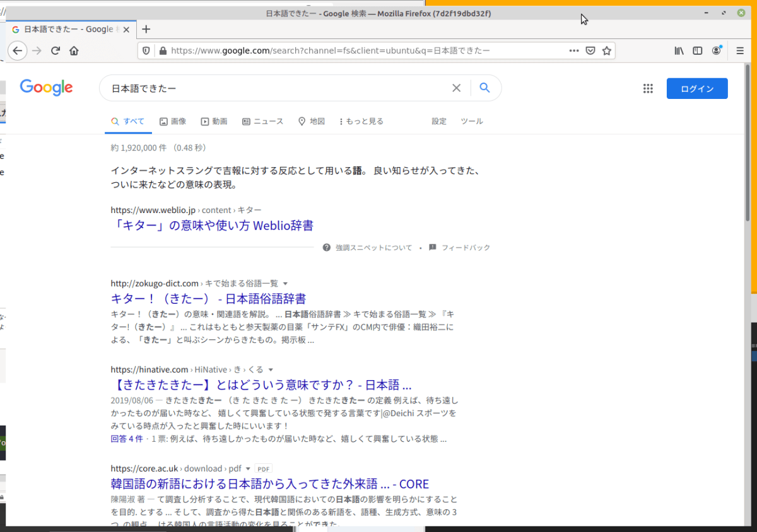
Task: Click the forward navigation arrow
Action: click(37, 51)
